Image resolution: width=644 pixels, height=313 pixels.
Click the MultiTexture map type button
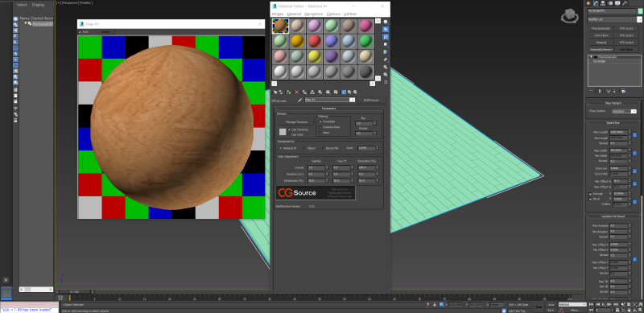(x=372, y=100)
